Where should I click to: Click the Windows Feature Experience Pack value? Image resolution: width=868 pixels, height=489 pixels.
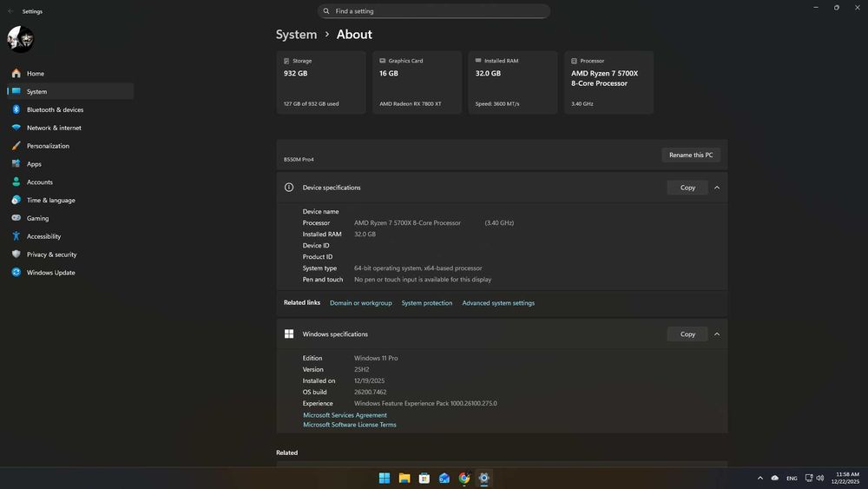[425, 403]
